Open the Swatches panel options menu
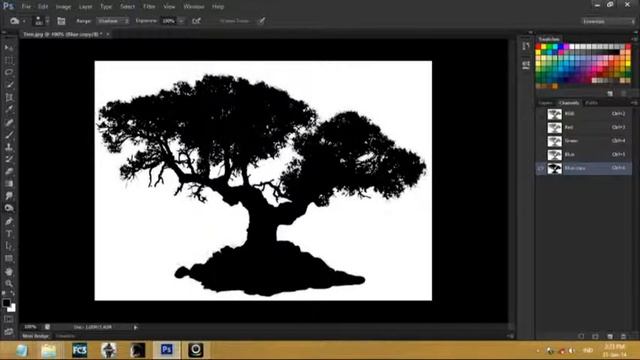Image resolution: width=640 pixels, height=360 pixels. (x=634, y=39)
